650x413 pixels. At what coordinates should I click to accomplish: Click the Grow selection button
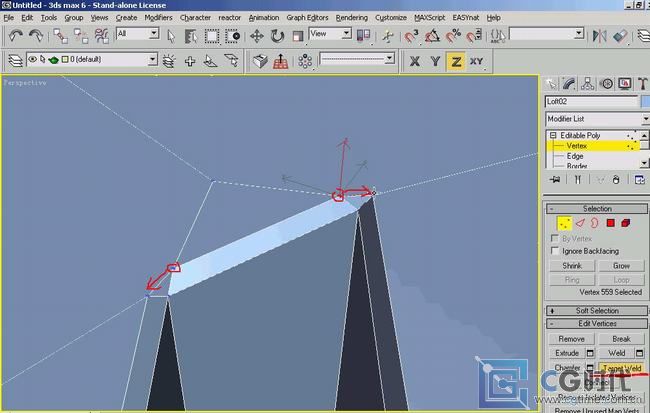(621, 266)
